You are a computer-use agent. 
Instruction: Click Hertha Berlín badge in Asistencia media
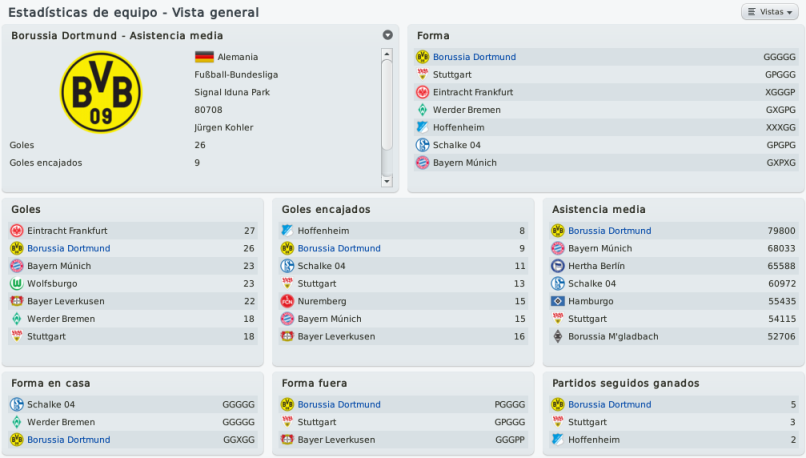click(558, 266)
